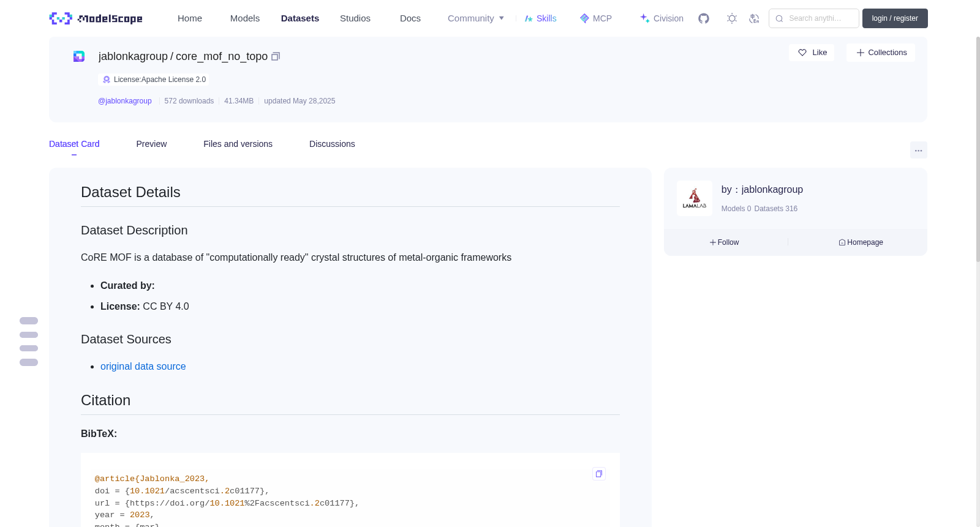Click the Skills sparkle icon
980x527 pixels.
point(529,18)
